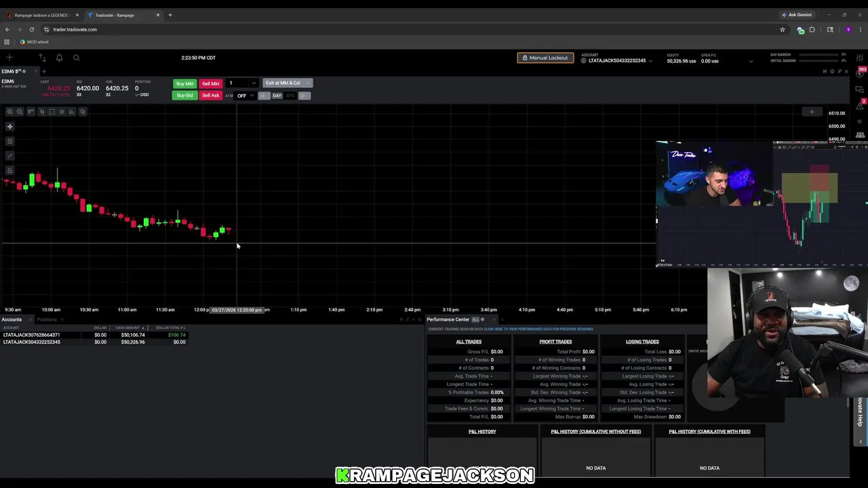This screenshot has width=868, height=488.
Task: Click the lock drawings icon
Action: [x=9, y=170]
